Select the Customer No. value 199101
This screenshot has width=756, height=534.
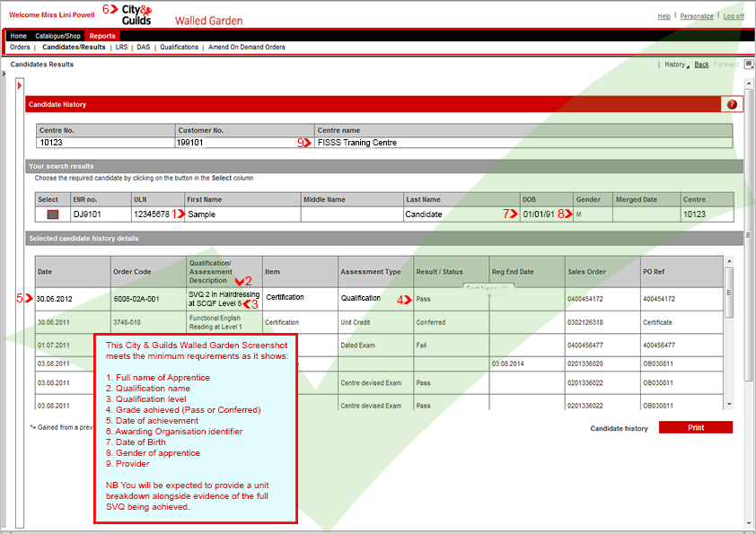click(190, 143)
